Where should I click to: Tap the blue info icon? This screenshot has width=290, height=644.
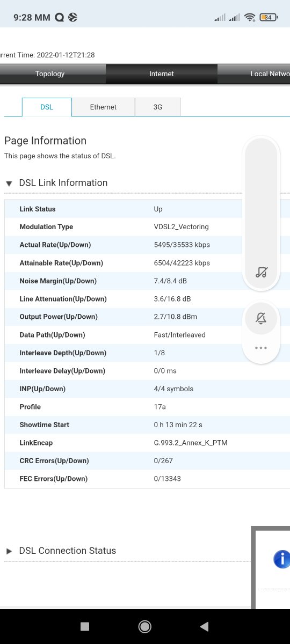(x=282, y=559)
